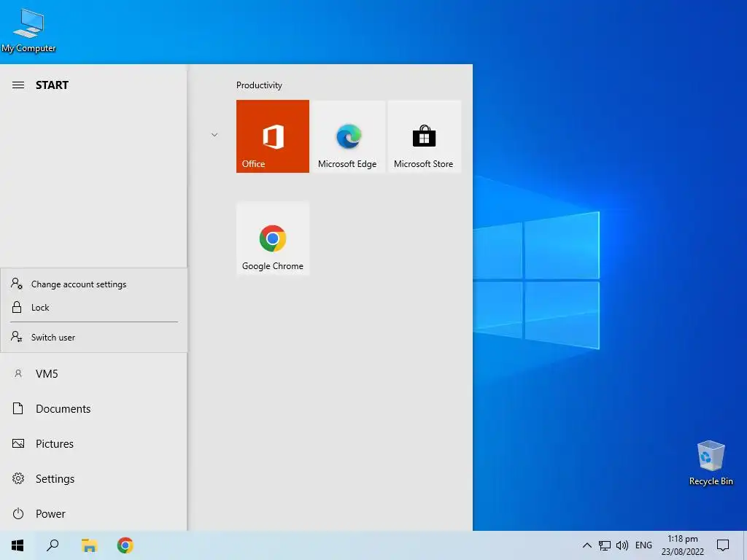
Task: Open My Computer desktop icon
Action: 28,31
